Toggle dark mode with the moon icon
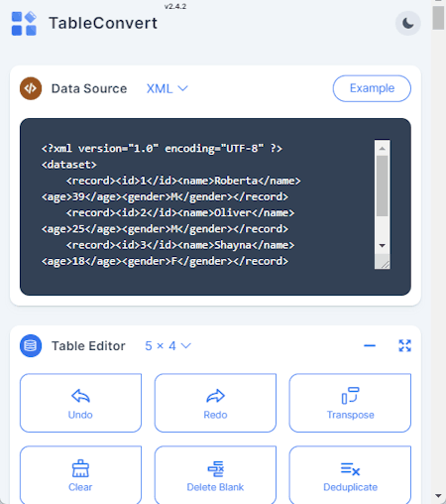The image size is (446, 504). pyautogui.click(x=408, y=23)
